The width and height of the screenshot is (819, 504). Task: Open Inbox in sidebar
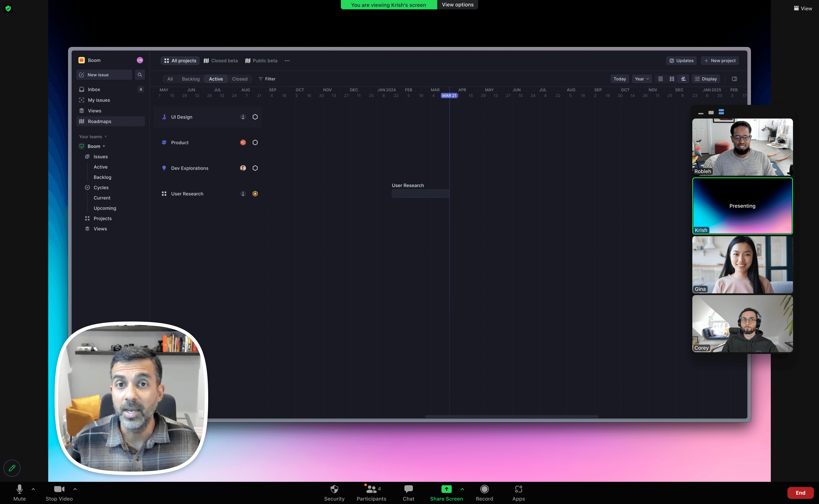111,89
